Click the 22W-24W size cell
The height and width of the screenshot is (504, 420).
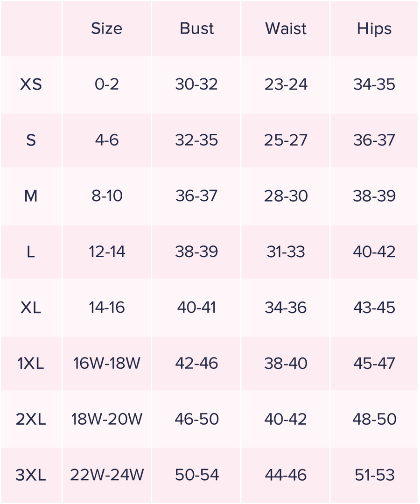pos(107,475)
